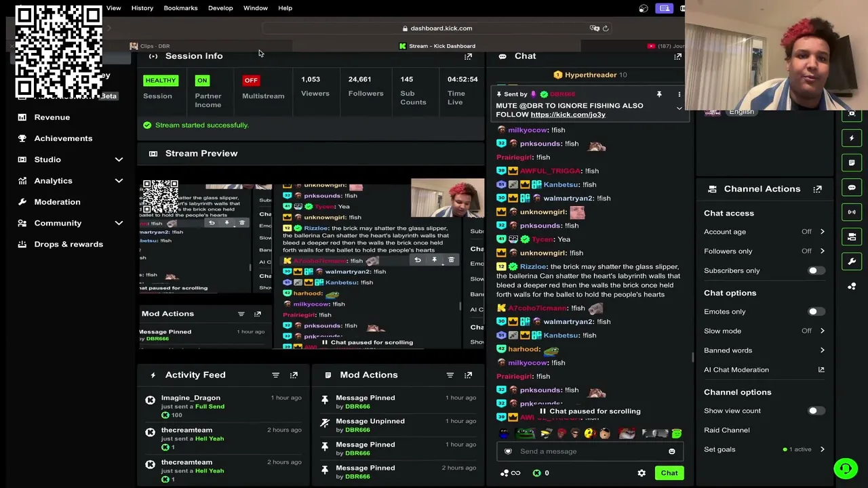Click AI Chat Moderation option
The height and width of the screenshot is (488, 868).
point(736,370)
